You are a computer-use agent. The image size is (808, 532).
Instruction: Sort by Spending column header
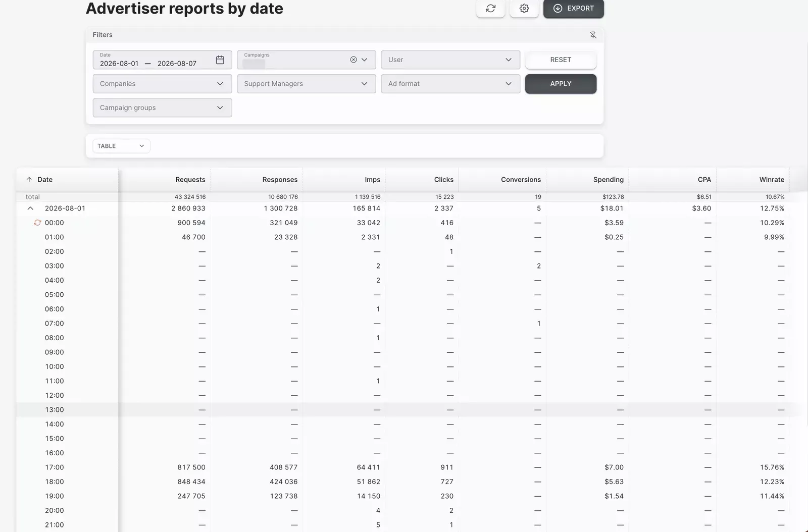click(x=609, y=180)
